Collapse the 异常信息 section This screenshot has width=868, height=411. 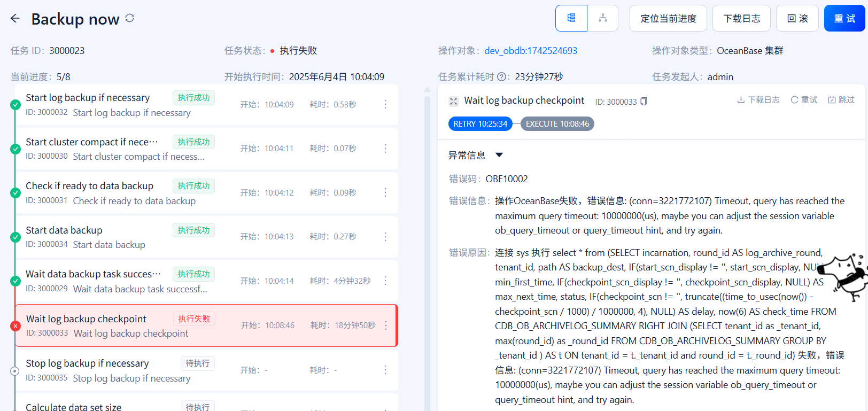point(499,155)
